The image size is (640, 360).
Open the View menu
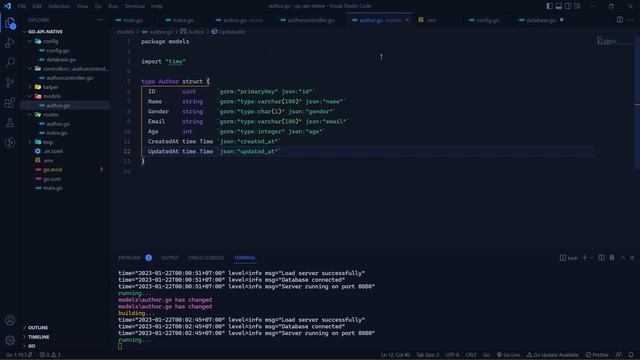point(82,6)
